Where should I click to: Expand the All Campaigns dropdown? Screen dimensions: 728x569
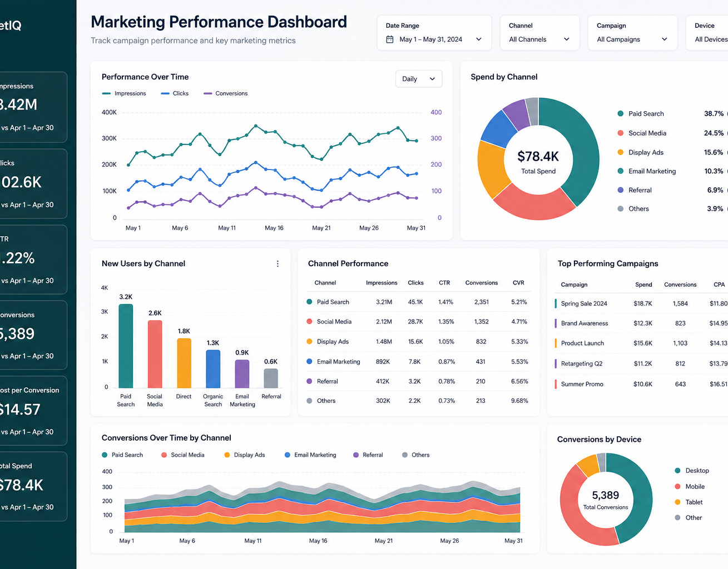(632, 33)
